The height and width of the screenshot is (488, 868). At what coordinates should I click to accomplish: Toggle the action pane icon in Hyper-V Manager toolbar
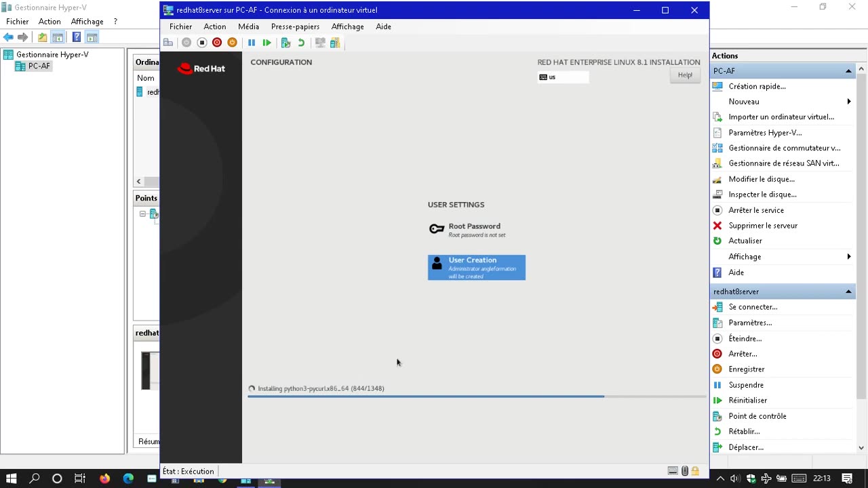[92, 37]
